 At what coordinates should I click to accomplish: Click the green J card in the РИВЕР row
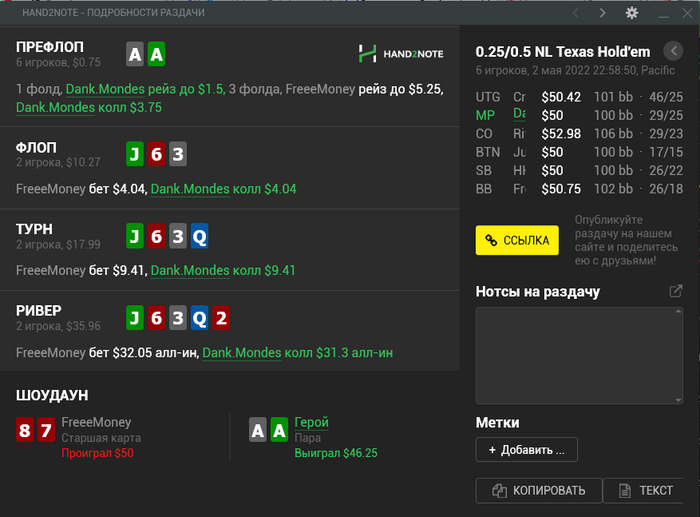coord(135,318)
